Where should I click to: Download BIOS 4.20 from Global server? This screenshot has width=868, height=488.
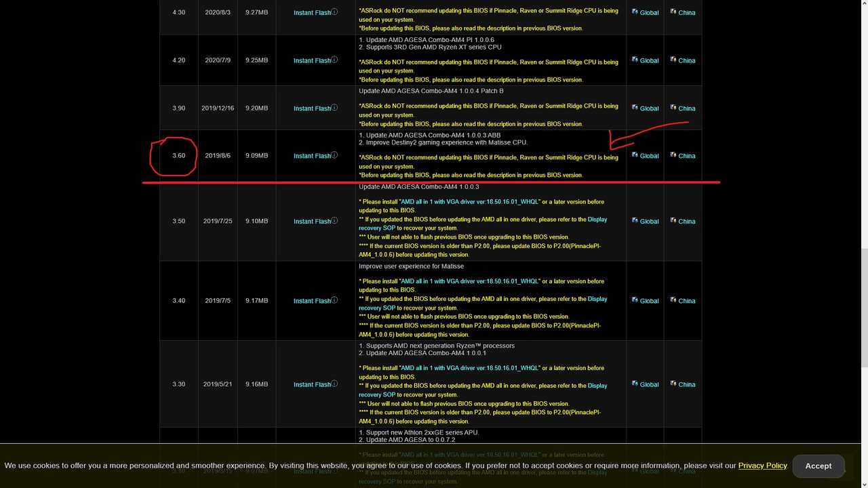coord(645,60)
